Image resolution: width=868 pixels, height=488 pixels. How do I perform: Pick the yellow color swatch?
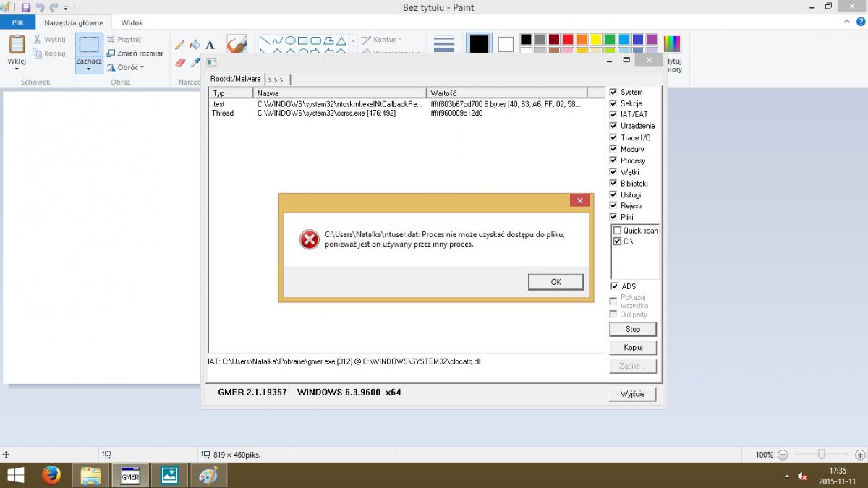coord(596,39)
